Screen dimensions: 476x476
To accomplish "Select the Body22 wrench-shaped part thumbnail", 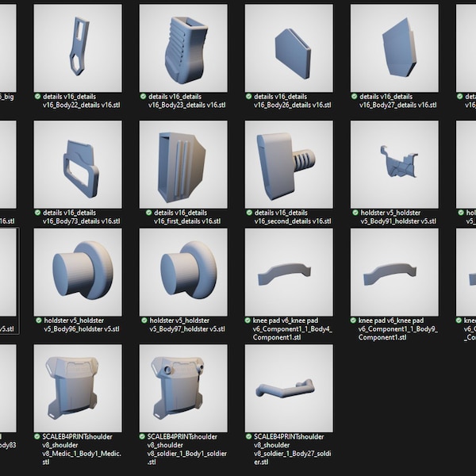I will [78, 48].
